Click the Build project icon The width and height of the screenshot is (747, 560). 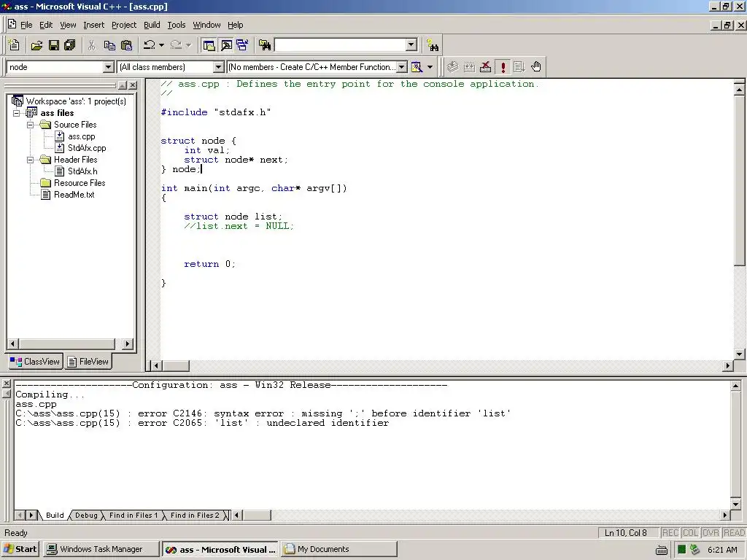click(x=469, y=67)
